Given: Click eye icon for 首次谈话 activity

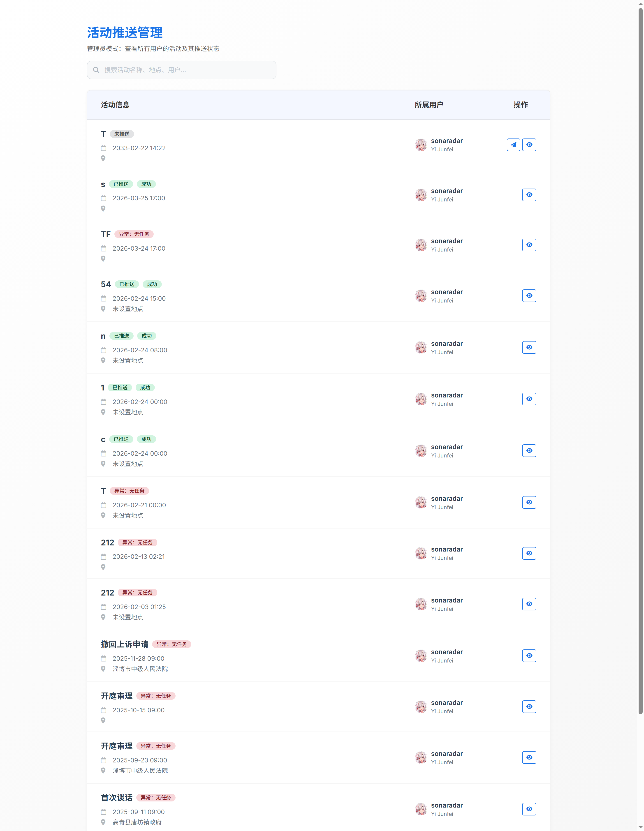Looking at the screenshot, I should pos(529,809).
